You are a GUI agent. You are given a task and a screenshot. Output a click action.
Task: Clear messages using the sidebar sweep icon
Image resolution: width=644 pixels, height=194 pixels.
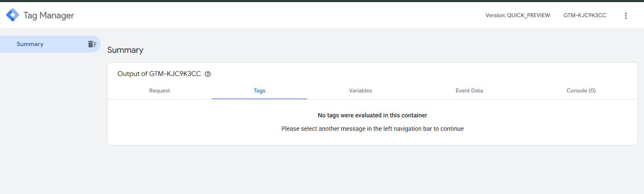[x=92, y=44]
